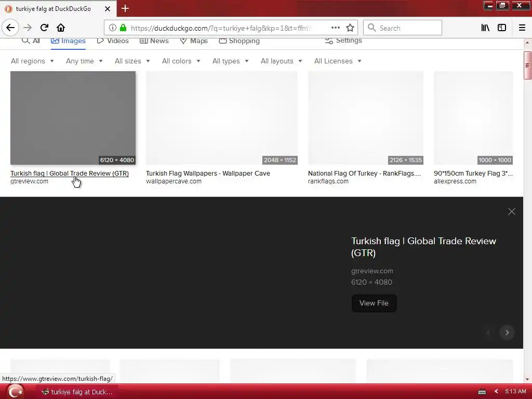The width and height of the screenshot is (532, 399).
Task: Open the Maps search tab
Action: point(193,41)
